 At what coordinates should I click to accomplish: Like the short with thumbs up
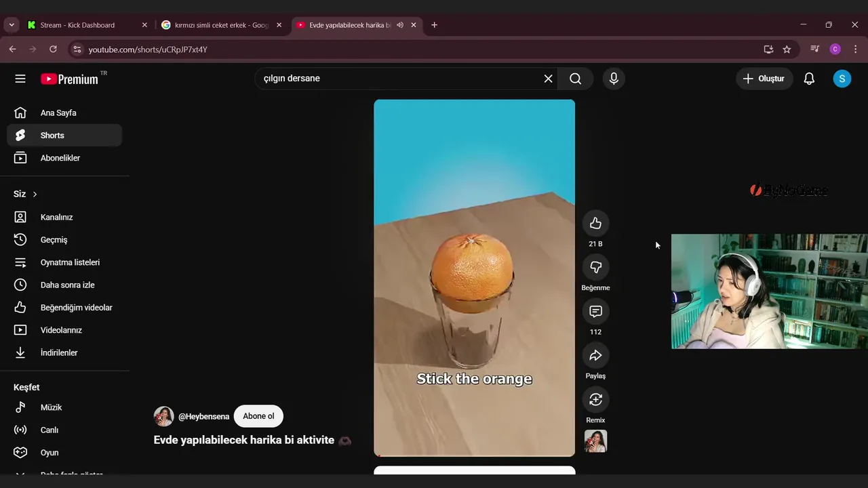point(595,224)
